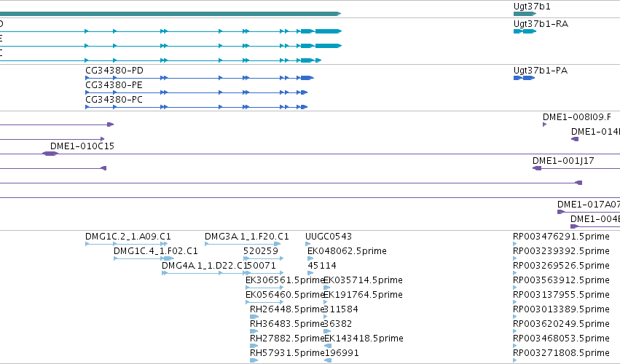Select the DMG1C.4_1.F02.C1 label
This screenshot has height=364, width=620.
[156, 251]
